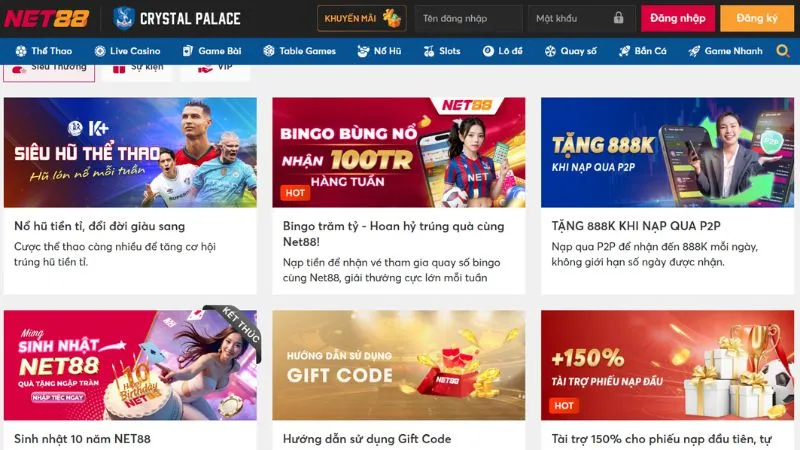Screen dimensions: 800x450
Task: Click the KHUYẾN MÃI promotions button
Action: point(362,18)
